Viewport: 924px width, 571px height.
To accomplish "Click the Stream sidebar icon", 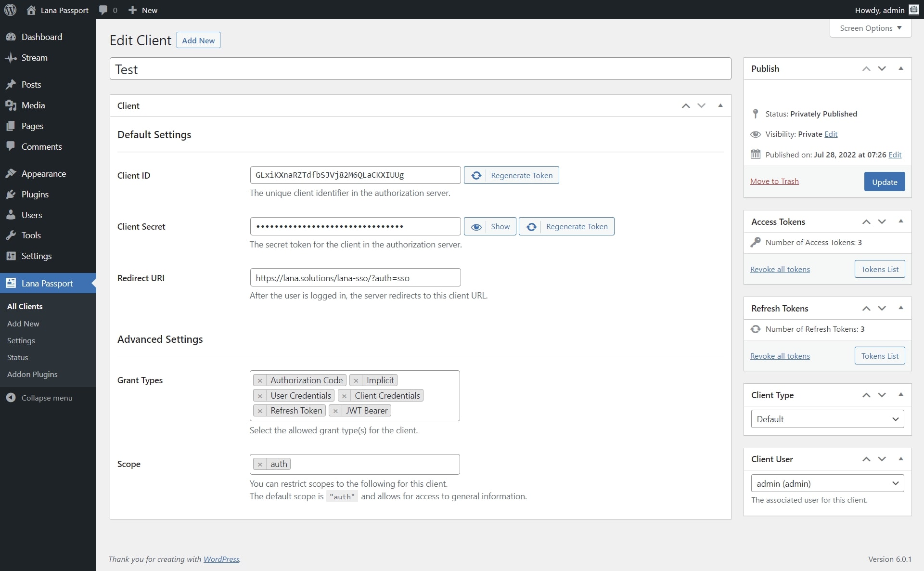I will [11, 58].
